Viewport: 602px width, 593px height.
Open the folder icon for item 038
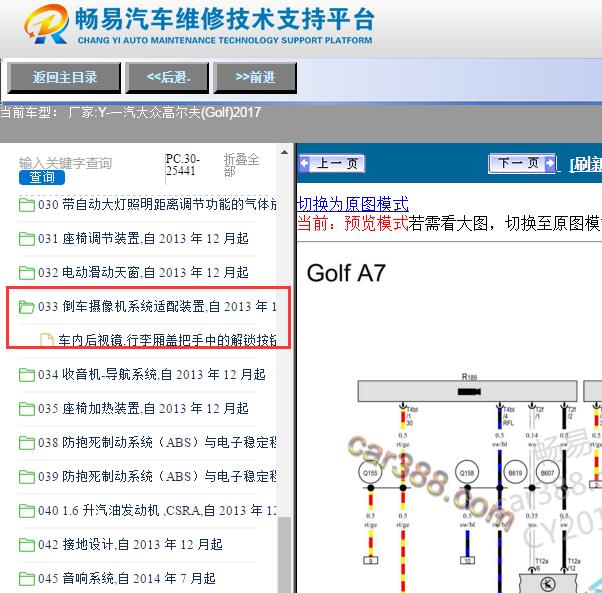coord(26,443)
